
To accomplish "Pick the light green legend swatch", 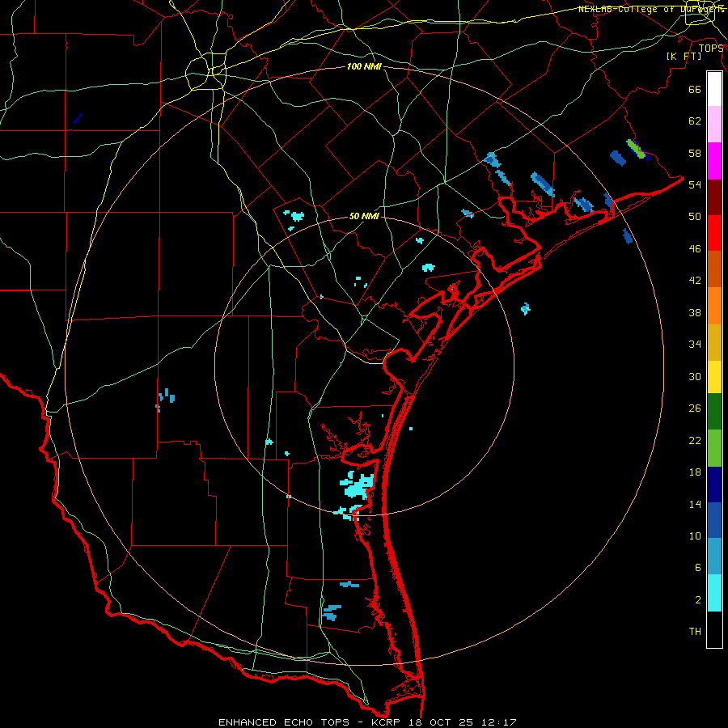I will coord(714,448).
